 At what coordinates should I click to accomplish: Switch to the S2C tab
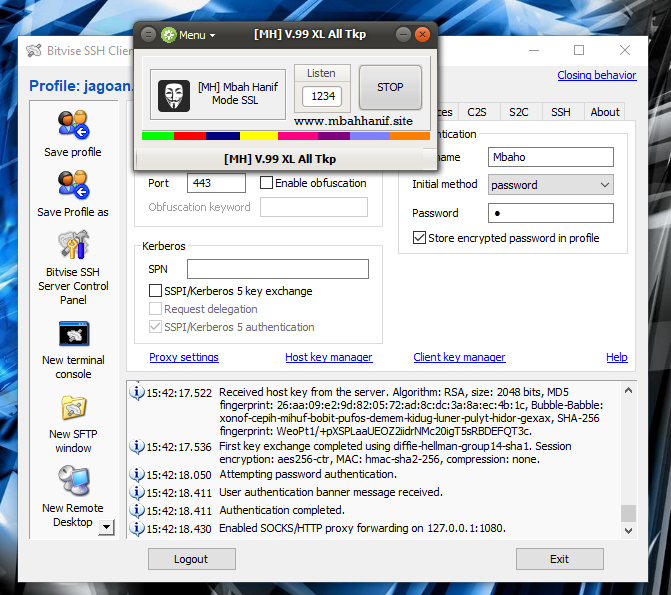519,112
